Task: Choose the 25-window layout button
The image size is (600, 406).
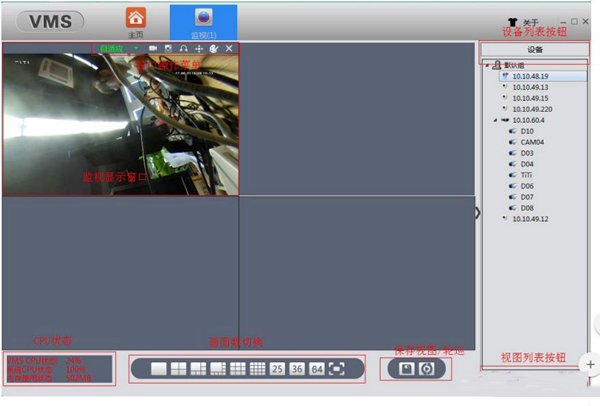Action: click(x=277, y=369)
